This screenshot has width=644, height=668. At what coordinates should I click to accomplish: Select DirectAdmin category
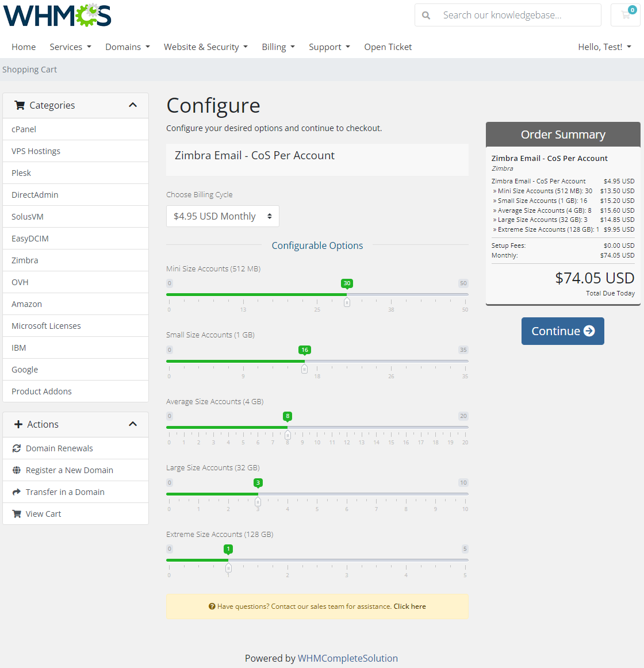click(x=75, y=195)
